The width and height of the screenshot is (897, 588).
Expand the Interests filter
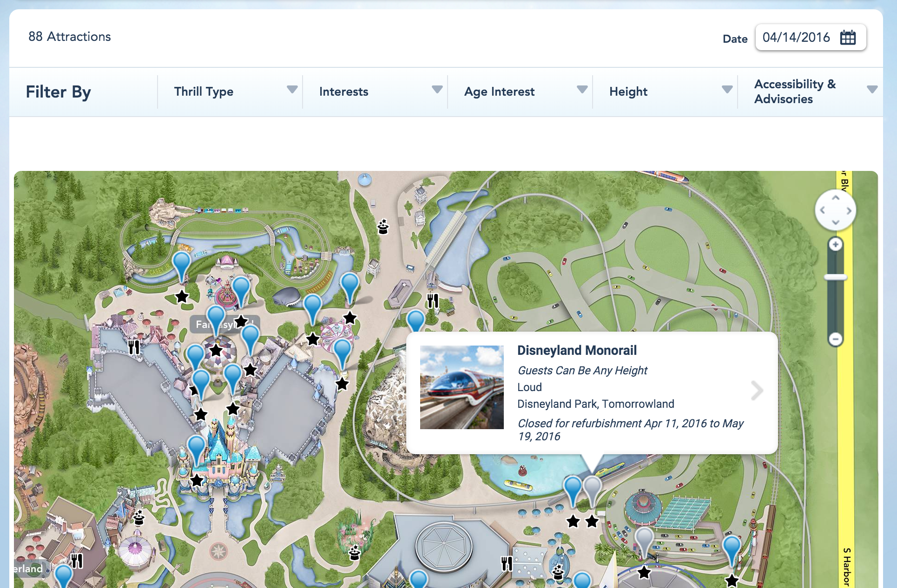click(x=375, y=91)
